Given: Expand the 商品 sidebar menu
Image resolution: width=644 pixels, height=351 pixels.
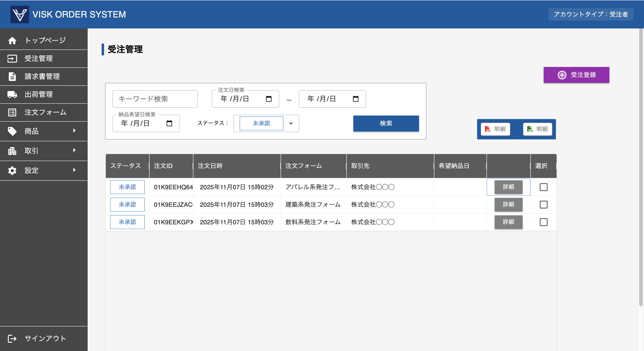Looking at the screenshot, I should tap(31, 131).
